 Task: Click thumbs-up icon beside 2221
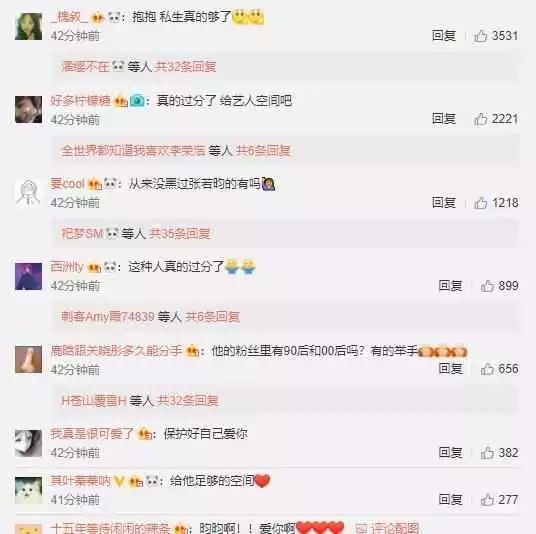coord(481,119)
